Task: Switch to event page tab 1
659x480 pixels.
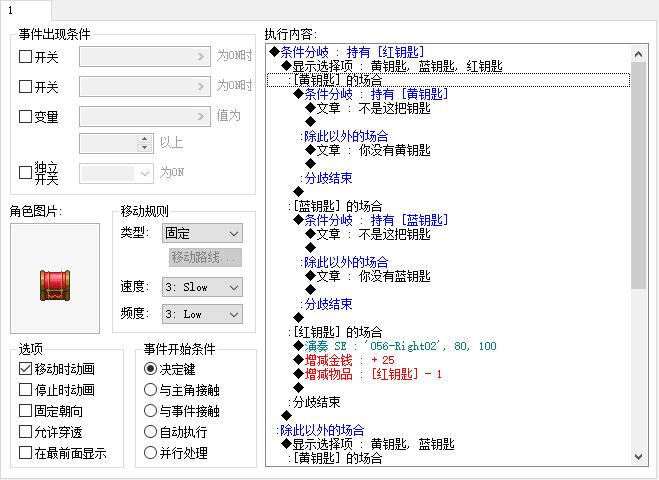Action: tap(25, 10)
